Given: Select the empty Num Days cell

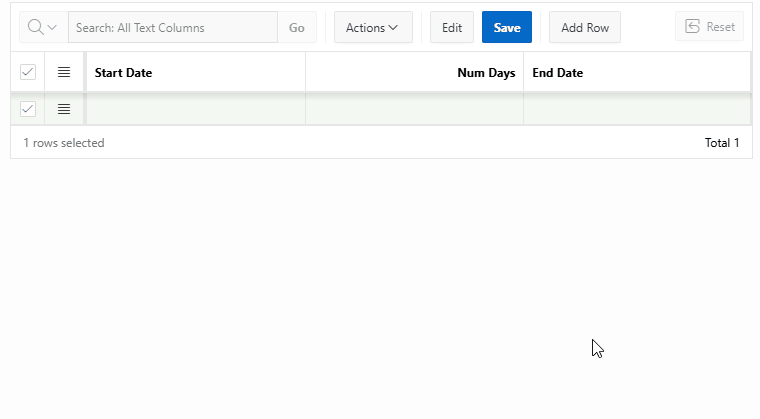Looking at the screenshot, I should point(414,109).
